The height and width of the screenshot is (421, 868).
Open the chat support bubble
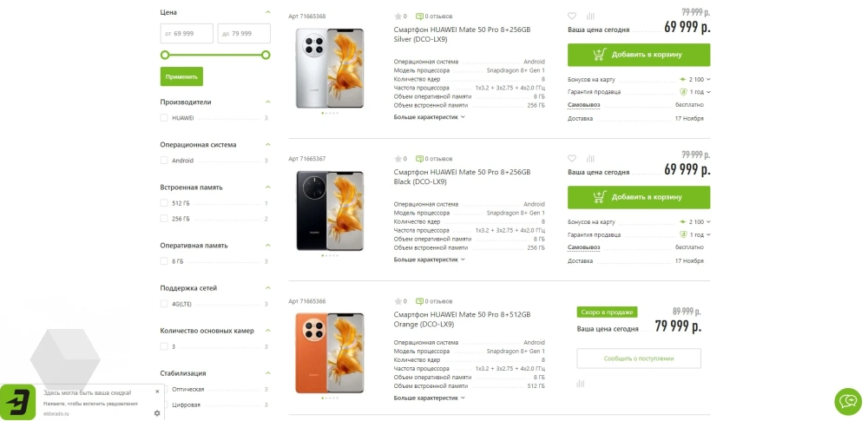click(847, 401)
